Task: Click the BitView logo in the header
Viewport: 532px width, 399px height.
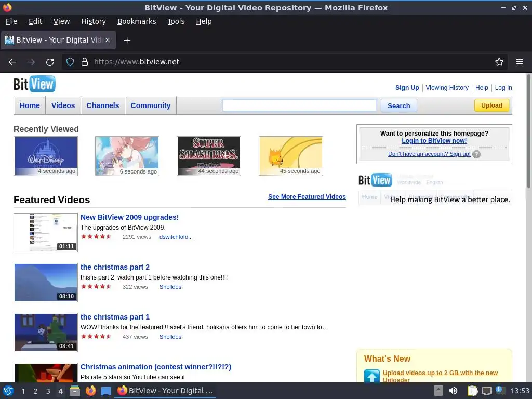Action: click(34, 84)
